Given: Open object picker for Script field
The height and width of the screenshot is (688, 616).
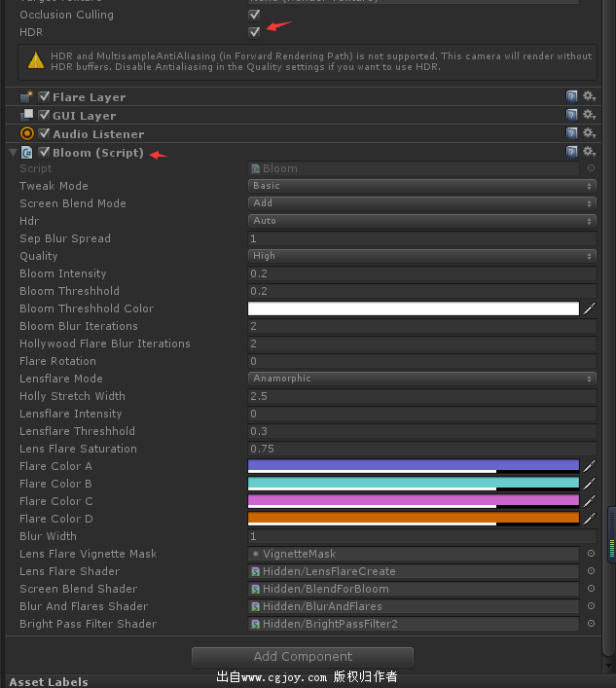Looking at the screenshot, I should [x=591, y=168].
